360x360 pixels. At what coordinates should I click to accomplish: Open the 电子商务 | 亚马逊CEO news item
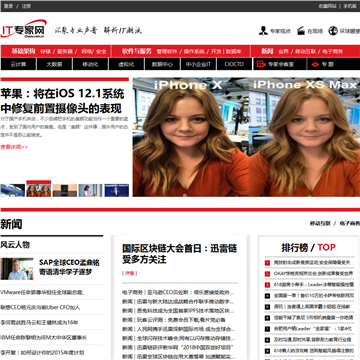178,293
